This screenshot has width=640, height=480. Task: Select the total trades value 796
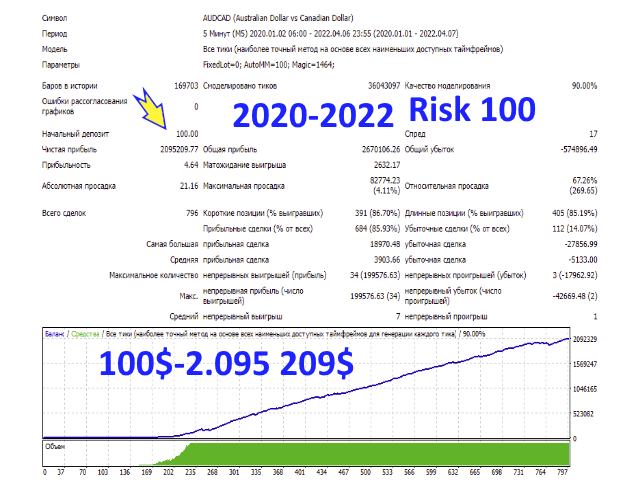click(192, 213)
